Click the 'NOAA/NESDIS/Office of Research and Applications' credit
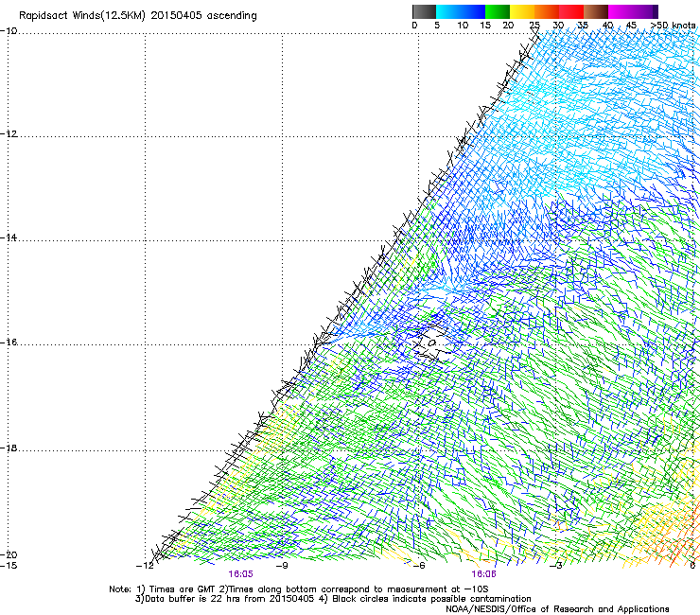700x615 pixels. [557, 608]
